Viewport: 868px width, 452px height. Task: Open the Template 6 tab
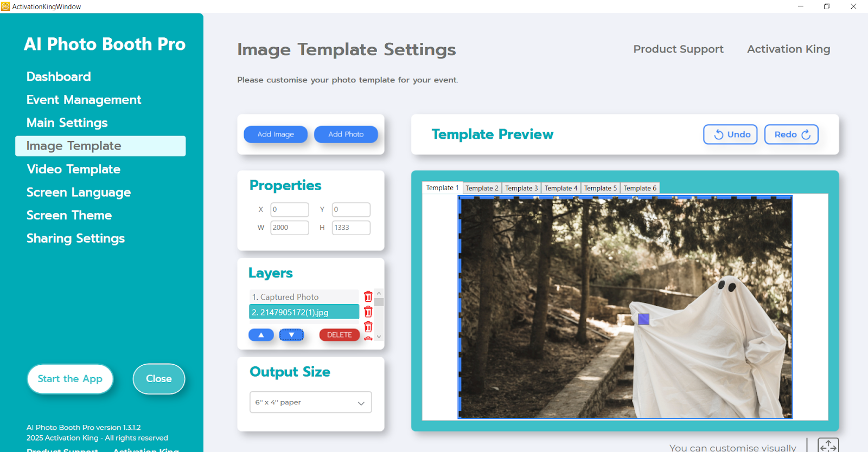(x=640, y=188)
